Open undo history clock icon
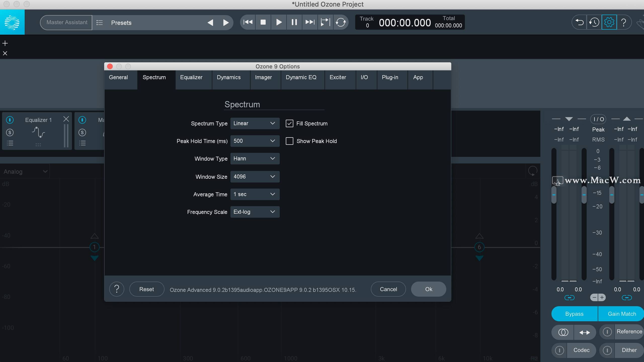This screenshot has height=362, width=644. point(594,22)
